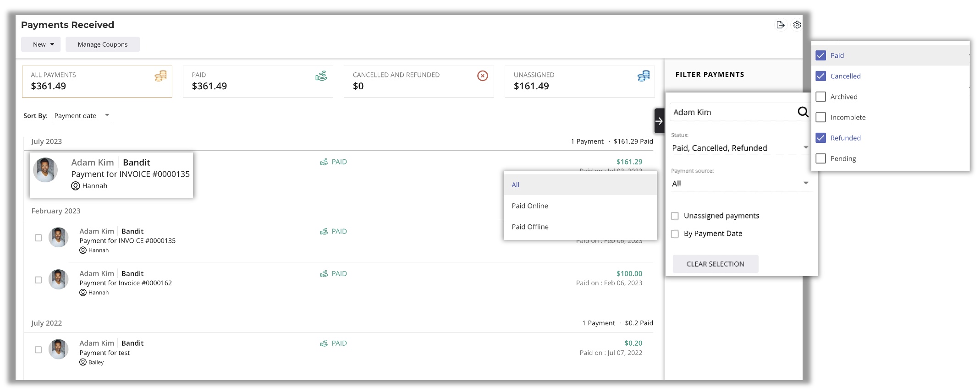Open the New dropdown button
980x392 pixels.
click(x=41, y=44)
